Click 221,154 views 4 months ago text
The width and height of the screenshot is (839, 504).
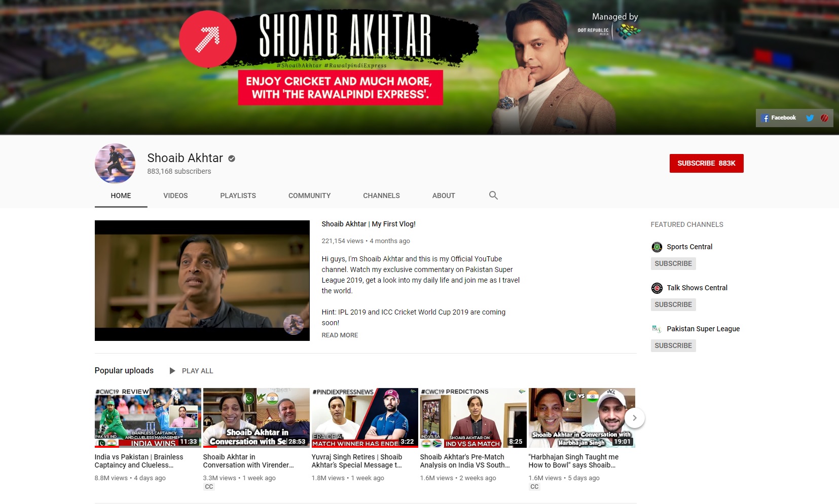tap(366, 241)
